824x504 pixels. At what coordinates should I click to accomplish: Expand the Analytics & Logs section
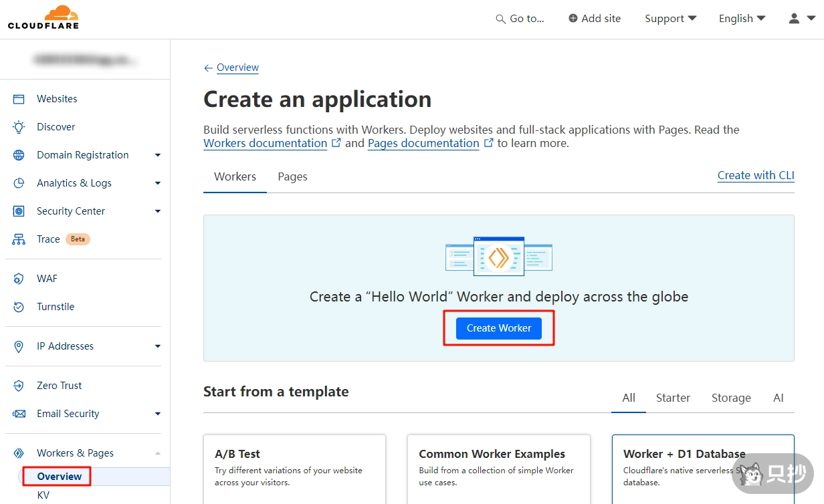click(x=158, y=183)
